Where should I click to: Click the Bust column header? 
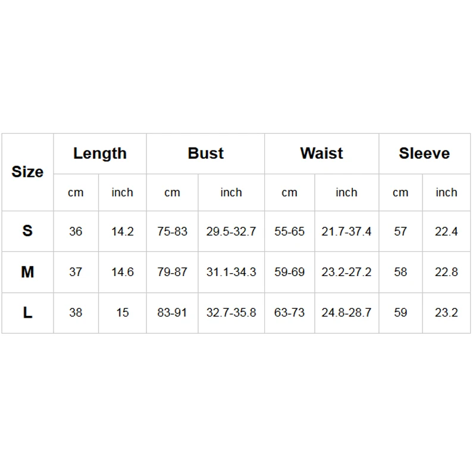205,154
